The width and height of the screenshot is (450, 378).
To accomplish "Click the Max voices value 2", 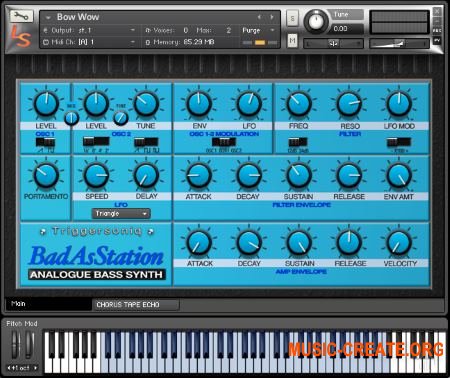I will click(x=228, y=30).
